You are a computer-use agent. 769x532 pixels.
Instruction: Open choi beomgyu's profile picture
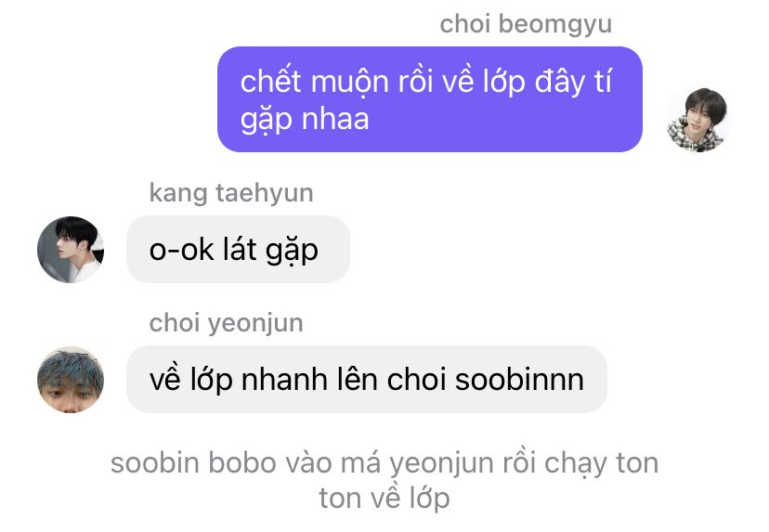[x=698, y=119]
